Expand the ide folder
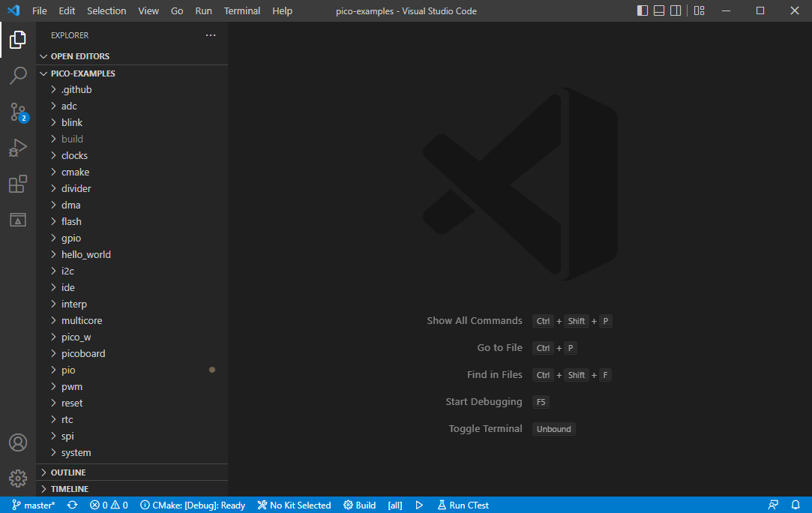Viewport: 812px width, 513px height. (132, 287)
